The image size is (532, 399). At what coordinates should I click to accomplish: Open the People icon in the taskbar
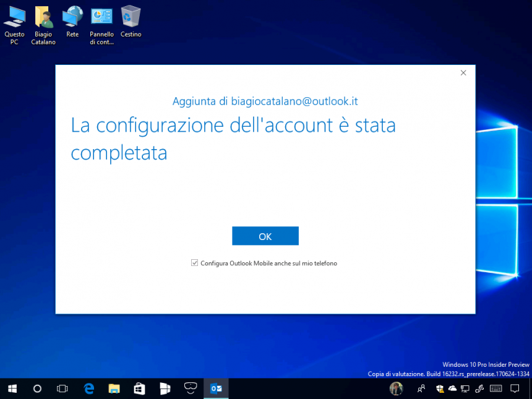click(x=421, y=388)
